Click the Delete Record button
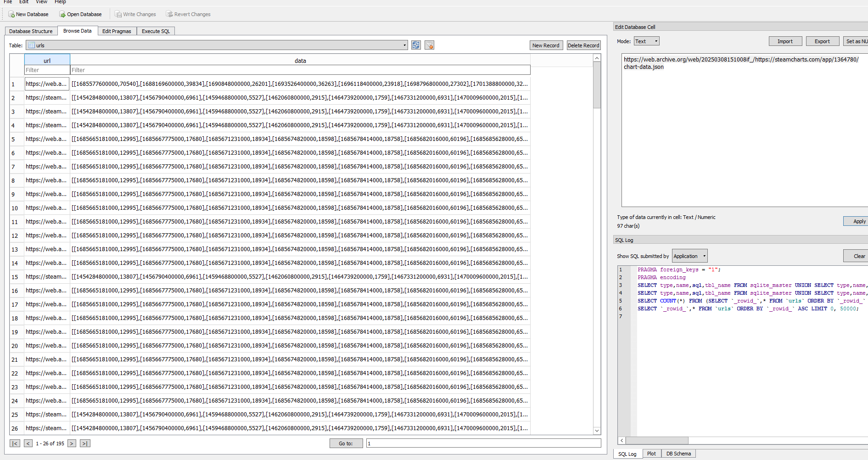 (x=583, y=45)
